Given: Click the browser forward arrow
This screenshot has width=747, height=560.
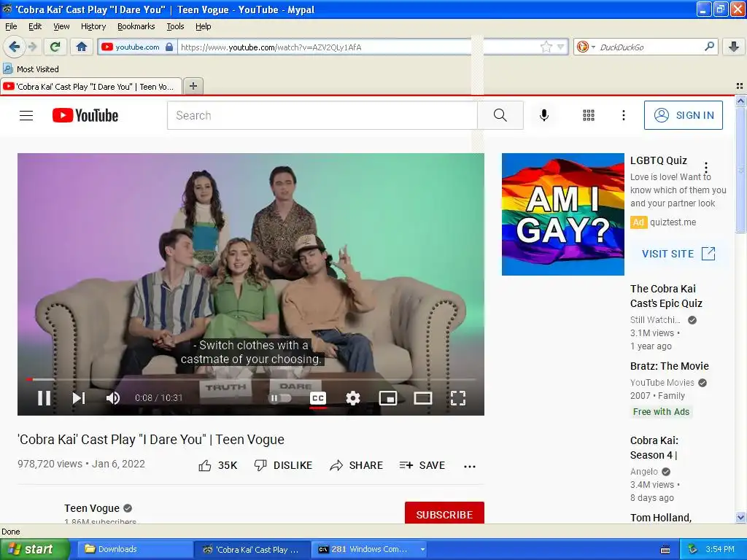Looking at the screenshot, I should 32,47.
